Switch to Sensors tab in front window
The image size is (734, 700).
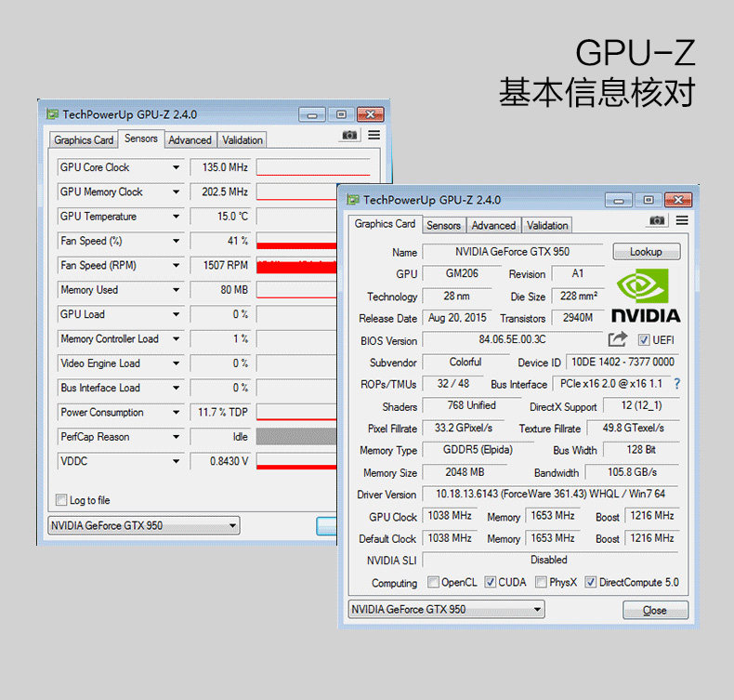point(443,225)
